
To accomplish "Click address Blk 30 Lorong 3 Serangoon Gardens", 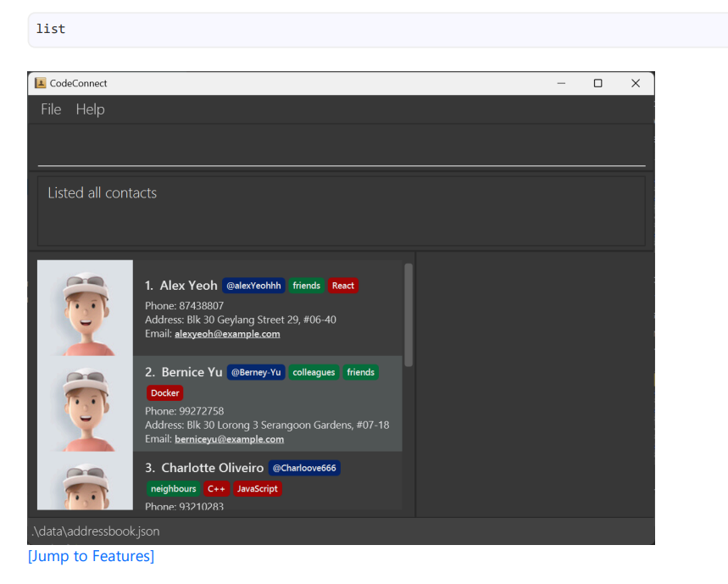I will [x=288, y=425].
